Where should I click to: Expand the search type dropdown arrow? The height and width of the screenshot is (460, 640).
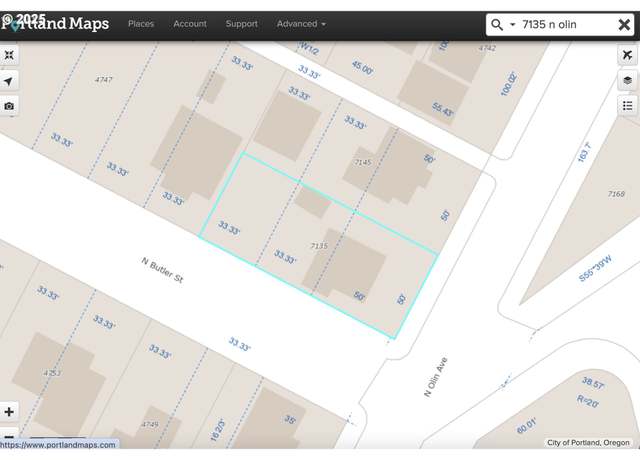click(513, 24)
